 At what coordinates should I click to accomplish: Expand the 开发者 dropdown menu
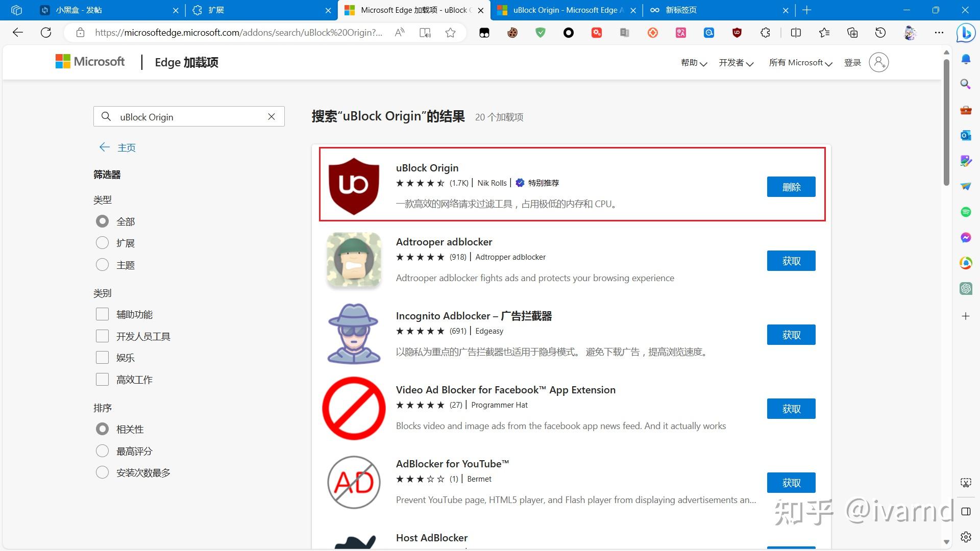pos(736,63)
